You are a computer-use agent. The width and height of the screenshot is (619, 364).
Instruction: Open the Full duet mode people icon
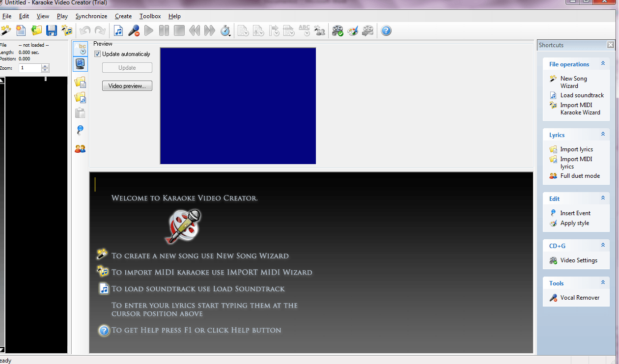pyautogui.click(x=80, y=148)
